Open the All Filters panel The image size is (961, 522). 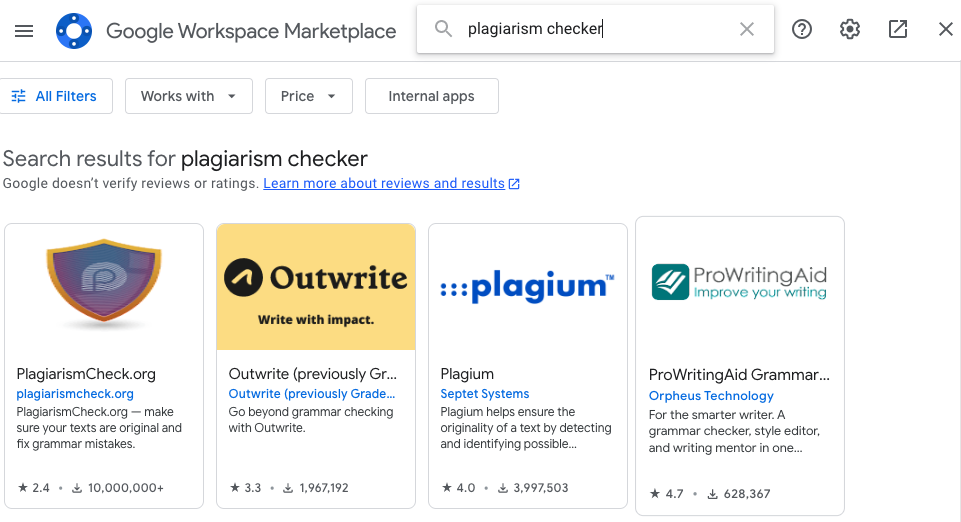(x=55, y=96)
